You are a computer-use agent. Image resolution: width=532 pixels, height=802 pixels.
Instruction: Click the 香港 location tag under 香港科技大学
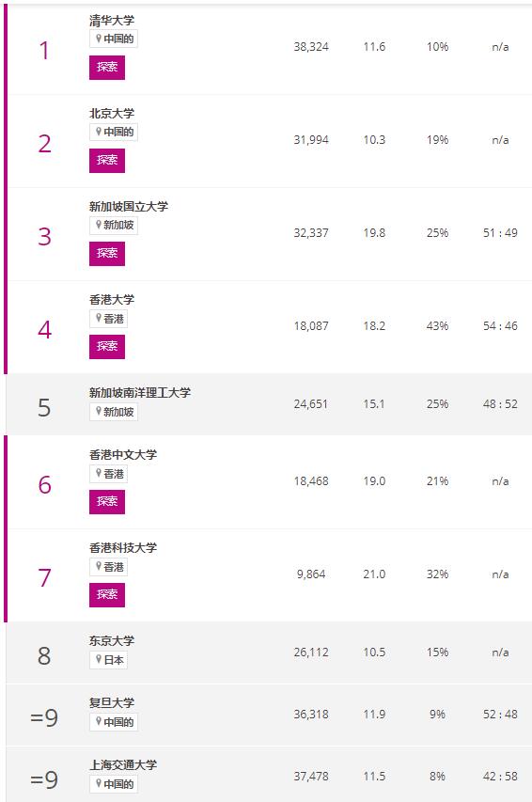click(108, 567)
